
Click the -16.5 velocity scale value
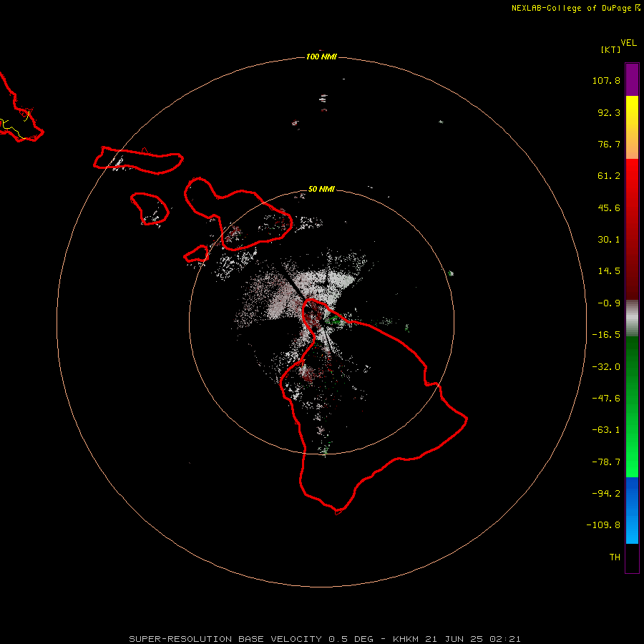coord(606,335)
